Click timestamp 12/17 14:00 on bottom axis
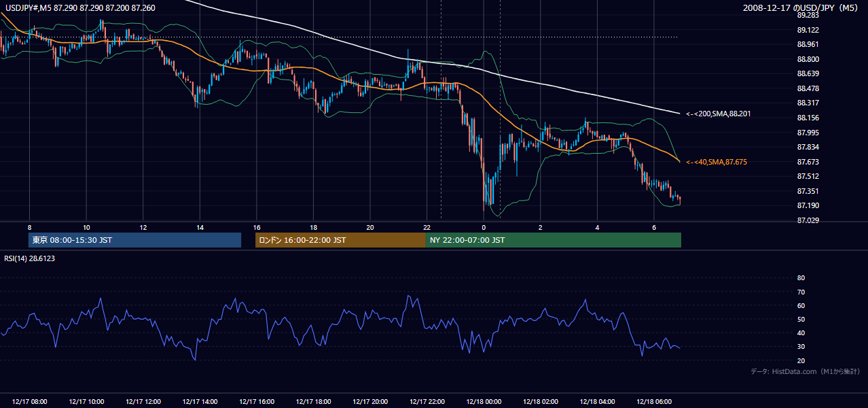Screen dimensions: 868x408 click(x=200, y=402)
